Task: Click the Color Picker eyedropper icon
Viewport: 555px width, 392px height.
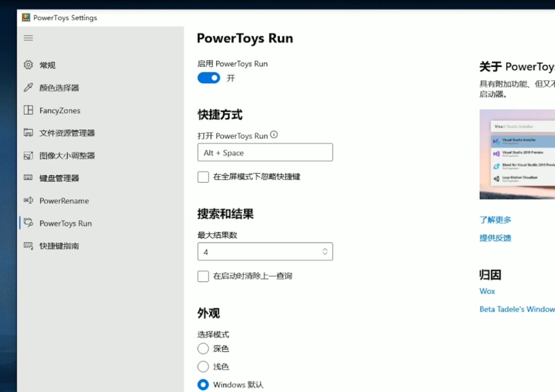Action: click(x=28, y=87)
